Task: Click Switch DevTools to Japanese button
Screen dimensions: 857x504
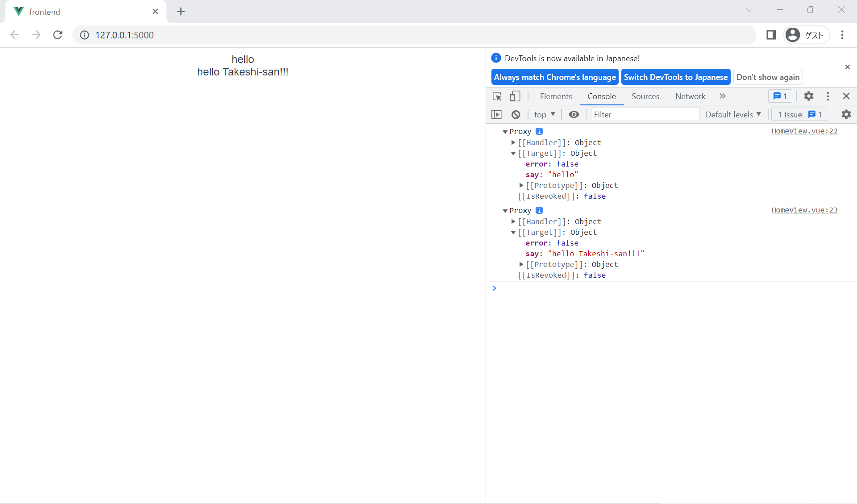Action: point(675,77)
